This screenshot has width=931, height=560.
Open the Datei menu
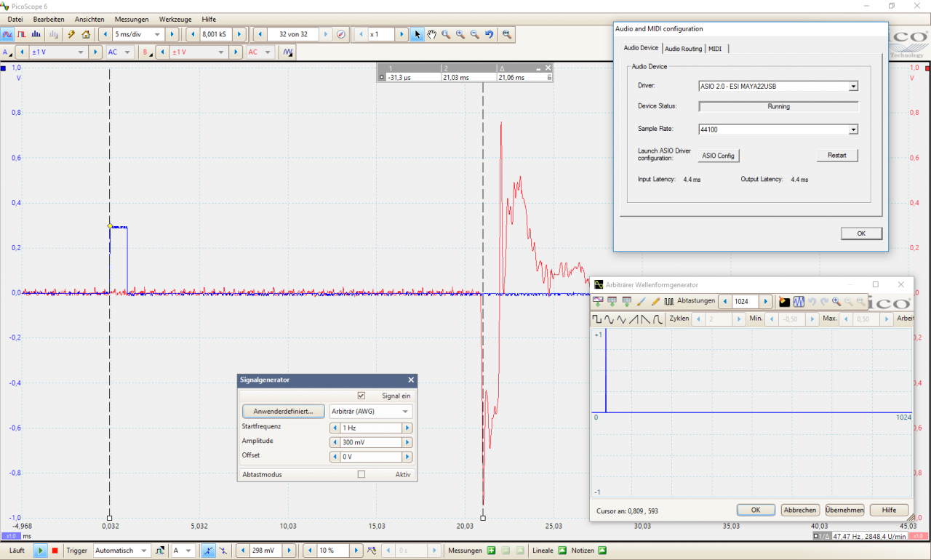coord(15,19)
